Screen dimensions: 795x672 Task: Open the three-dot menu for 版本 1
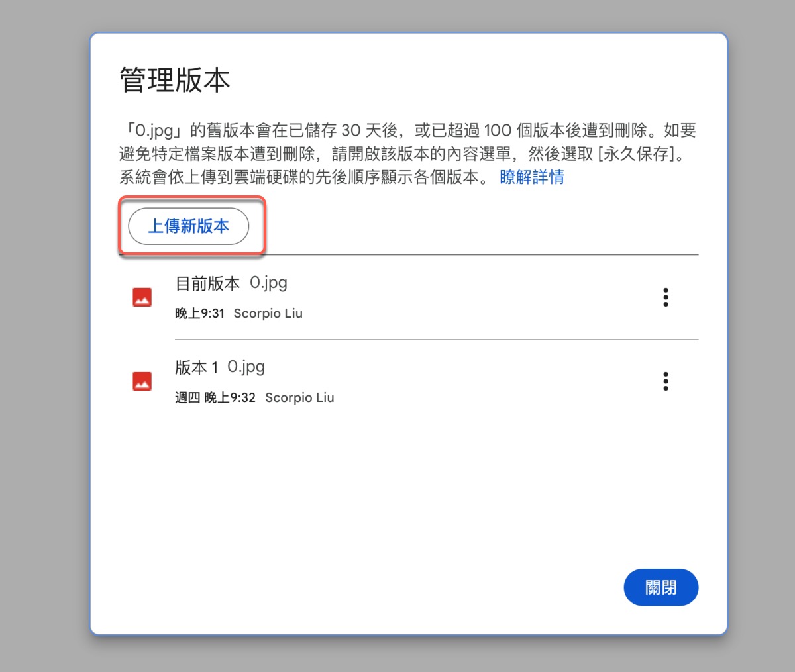(x=666, y=381)
